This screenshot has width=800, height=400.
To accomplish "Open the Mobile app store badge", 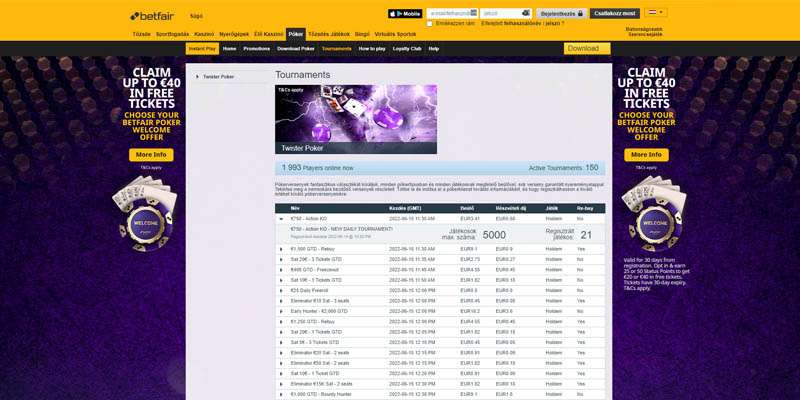I will [x=405, y=14].
